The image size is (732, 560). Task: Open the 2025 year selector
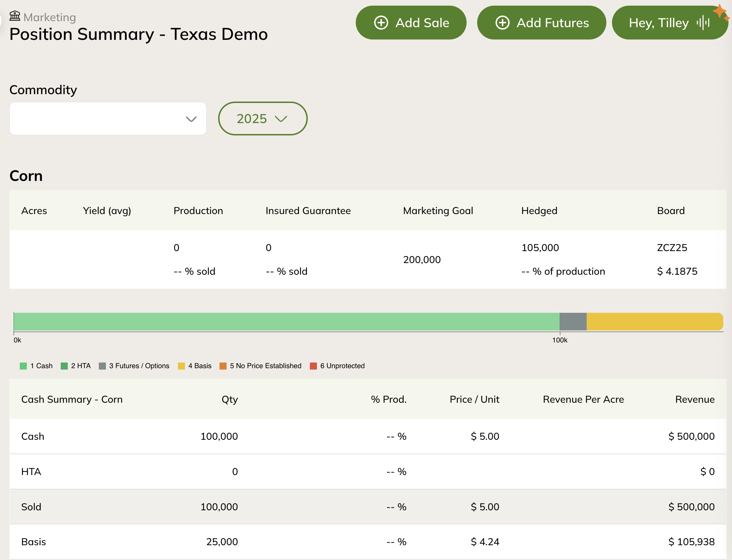point(263,119)
